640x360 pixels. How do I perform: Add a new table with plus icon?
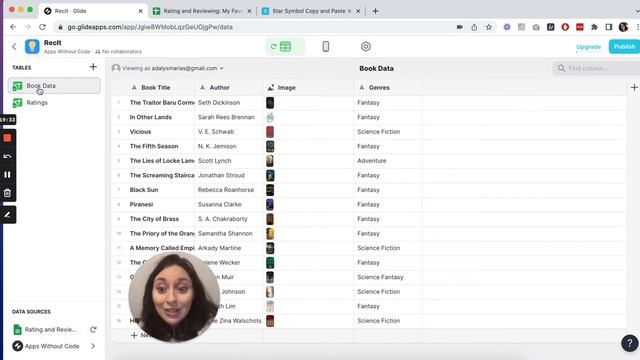[x=93, y=67]
